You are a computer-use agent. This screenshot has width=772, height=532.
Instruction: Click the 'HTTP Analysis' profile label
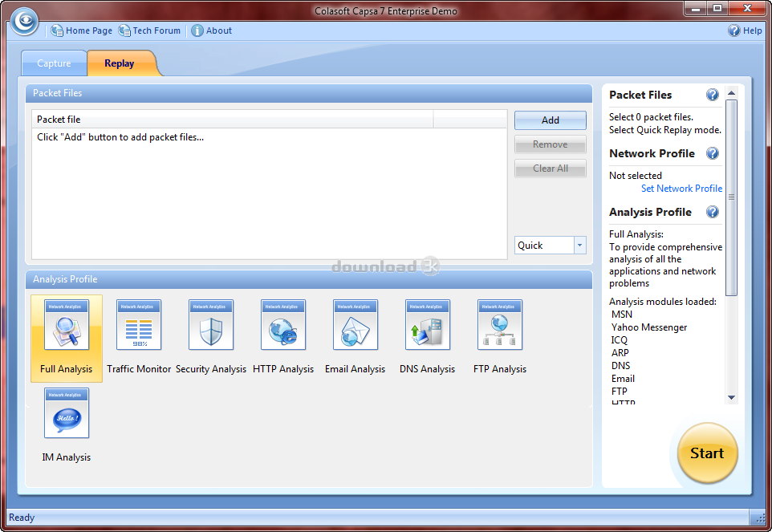(x=283, y=369)
